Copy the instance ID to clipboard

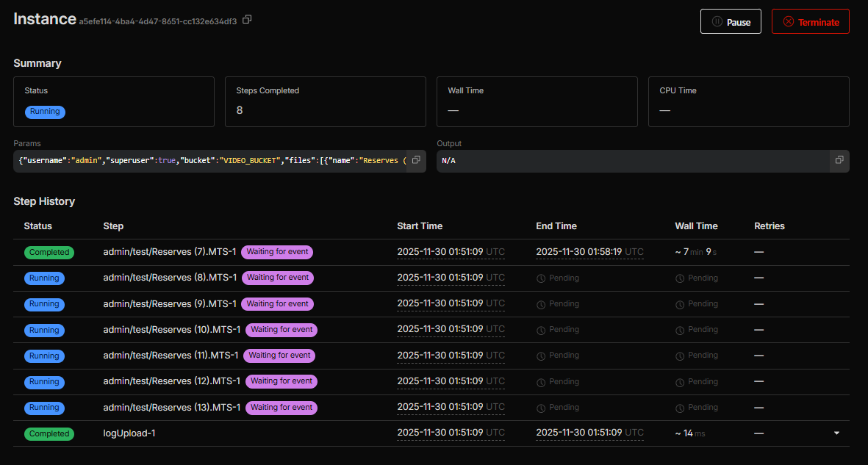pyautogui.click(x=248, y=20)
